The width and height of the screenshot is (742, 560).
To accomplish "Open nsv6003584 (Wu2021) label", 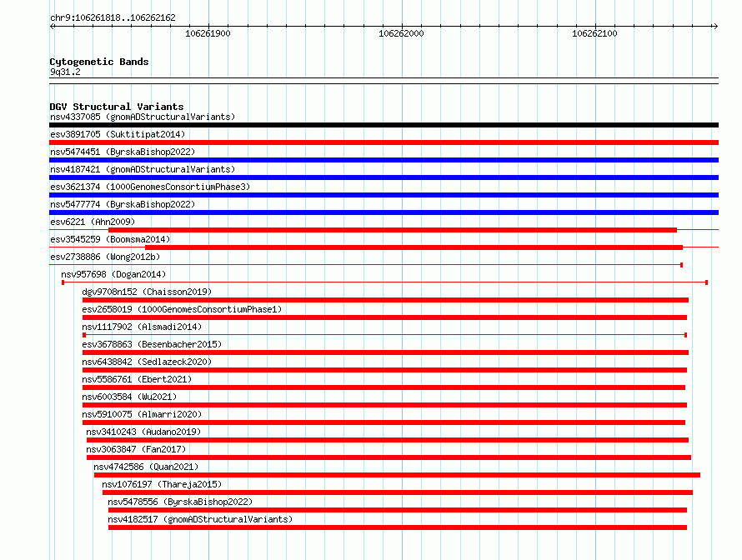I will click(x=129, y=397).
